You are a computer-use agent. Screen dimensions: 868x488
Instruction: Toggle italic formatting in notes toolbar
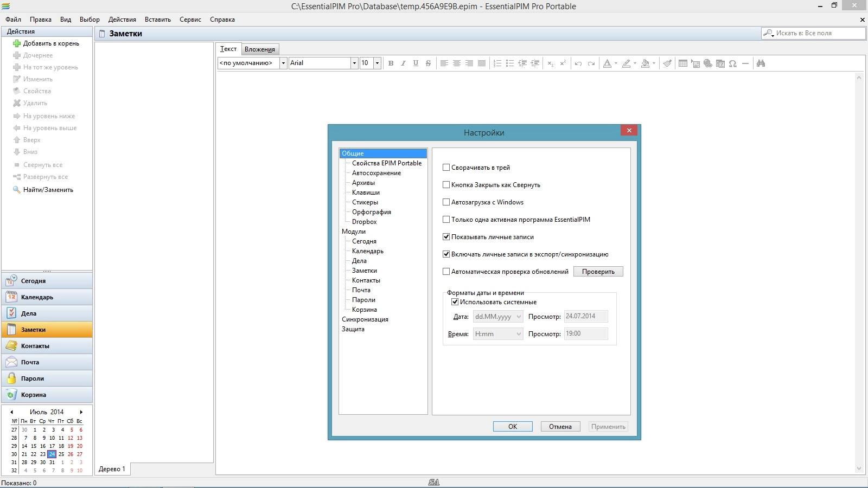[x=403, y=63]
